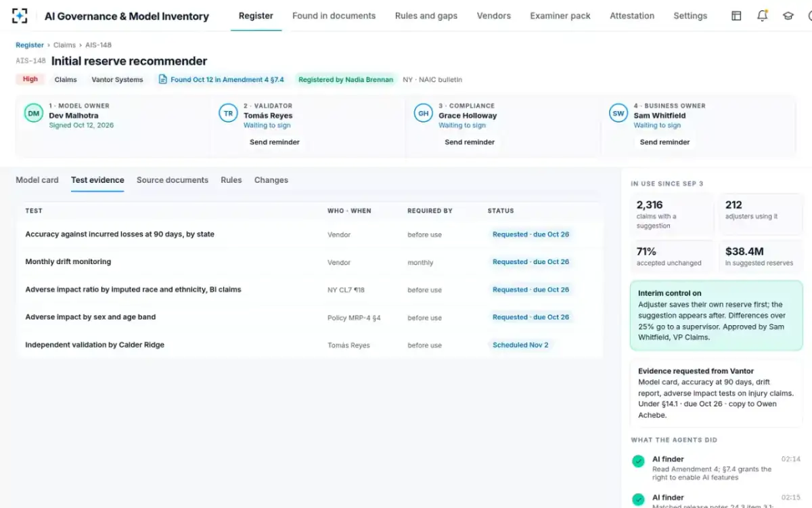812x508 pixels.
Task: Switch to the Vendors tab
Action: click(x=494, y=16)
